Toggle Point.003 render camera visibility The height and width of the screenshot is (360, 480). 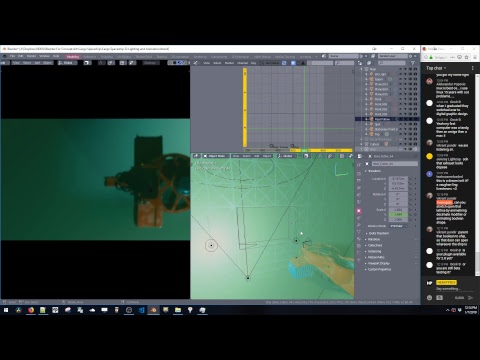[x=415, y=84]
